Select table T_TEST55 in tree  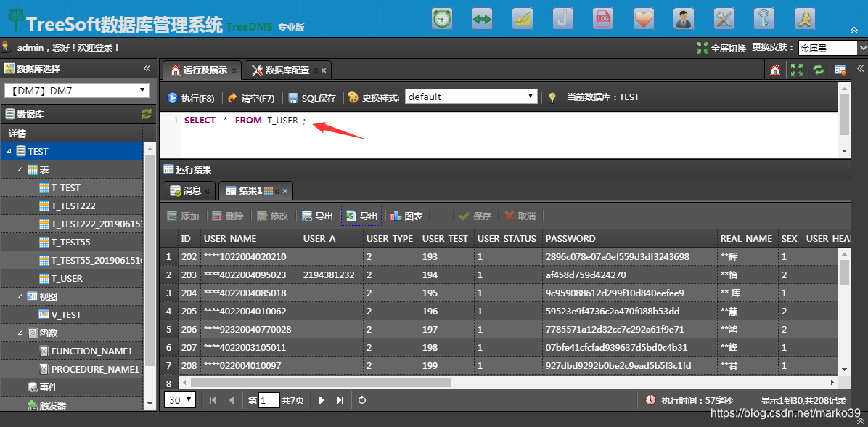pyautogui.click(x=71, y=242)
